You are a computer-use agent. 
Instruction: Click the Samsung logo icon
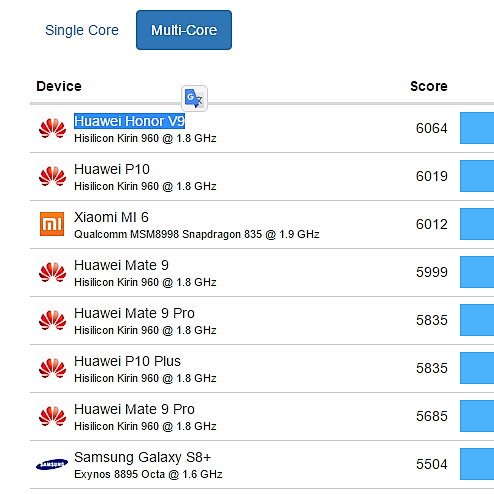(52, 464)
